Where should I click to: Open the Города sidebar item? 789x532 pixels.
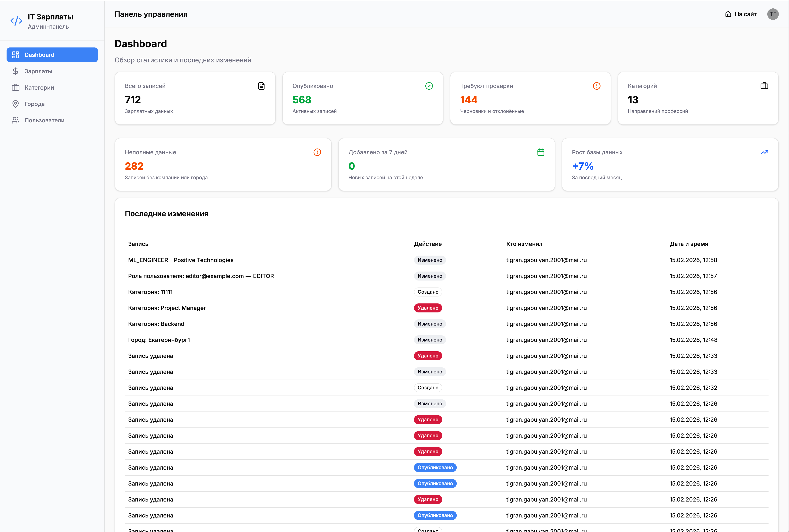coord(34,104)
